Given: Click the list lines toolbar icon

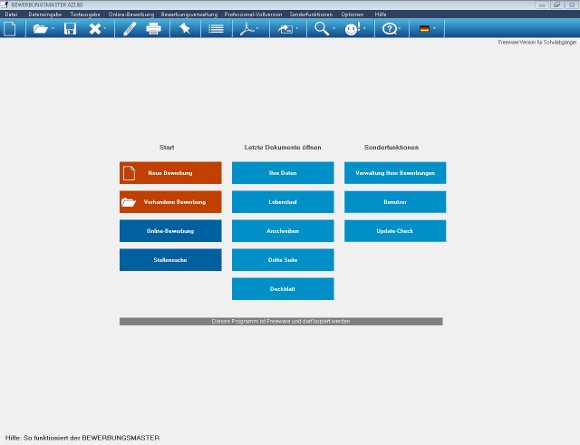Looking at the screenshot, I should 216,28.
